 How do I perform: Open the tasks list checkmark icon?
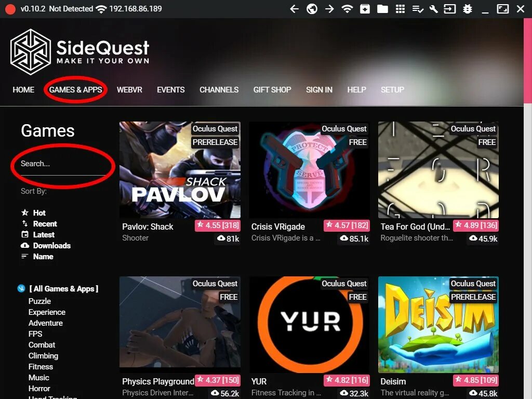coord(418,9)
